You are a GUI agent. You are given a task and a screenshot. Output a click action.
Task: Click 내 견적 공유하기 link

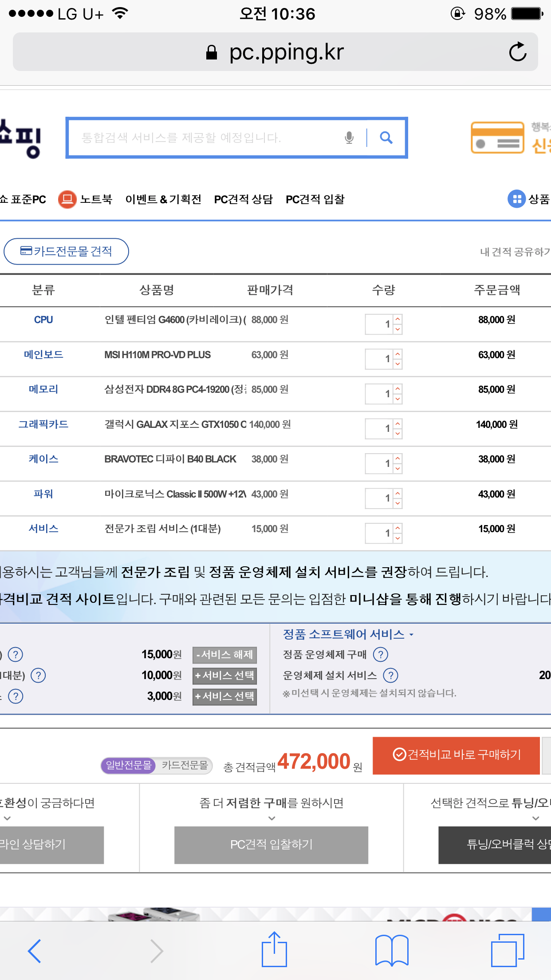(x=515, y=252)
